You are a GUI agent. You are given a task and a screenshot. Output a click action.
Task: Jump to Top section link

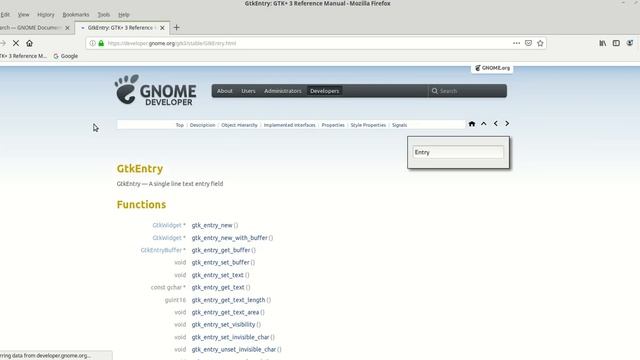pyautogui.click(x=180, y=125)
